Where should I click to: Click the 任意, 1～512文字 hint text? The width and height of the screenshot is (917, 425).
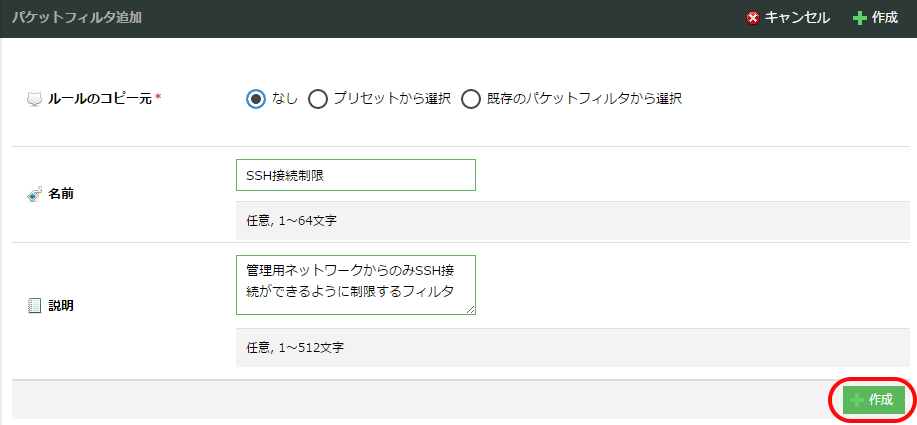pyautogui.click(x=298, y=348)
